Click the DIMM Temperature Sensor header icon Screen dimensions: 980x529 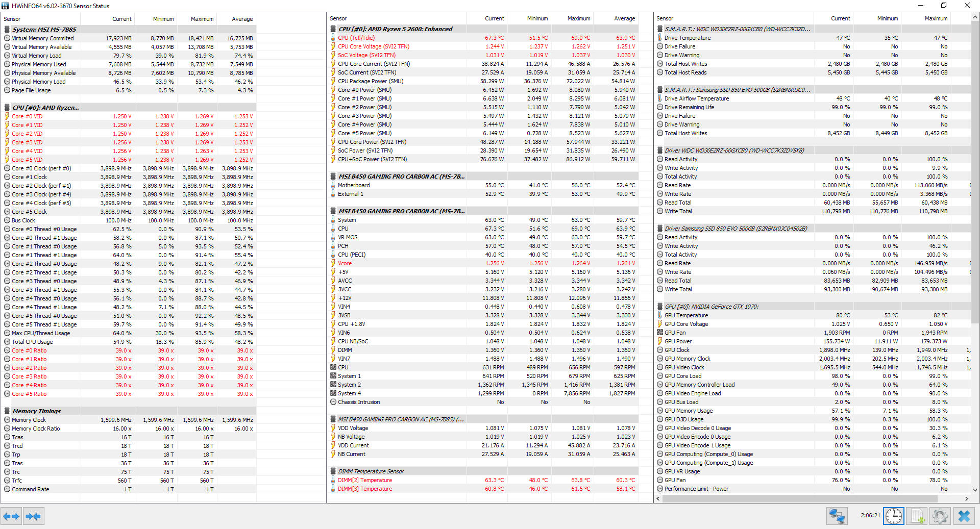pos(333,471)
